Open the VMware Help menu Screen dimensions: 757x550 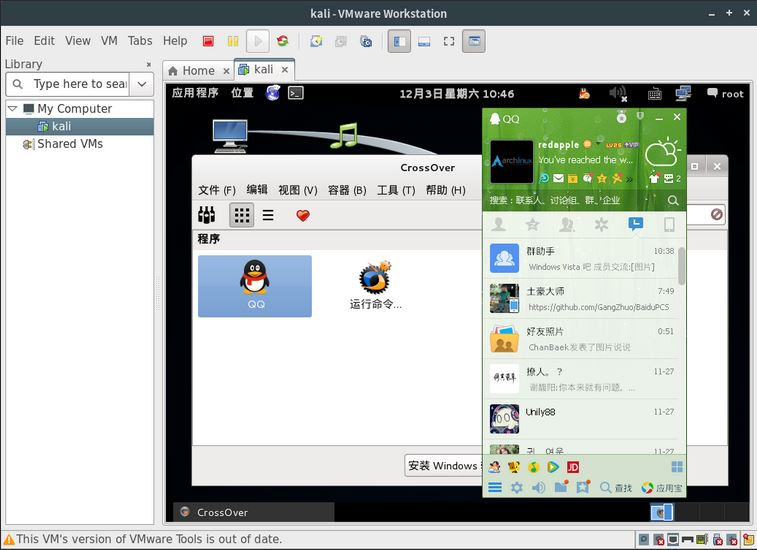(x=175, y=41)
